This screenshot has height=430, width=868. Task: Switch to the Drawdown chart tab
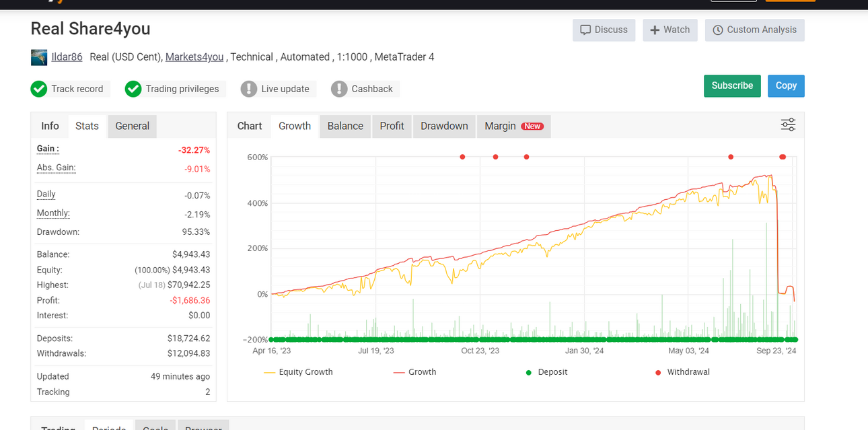444,126
